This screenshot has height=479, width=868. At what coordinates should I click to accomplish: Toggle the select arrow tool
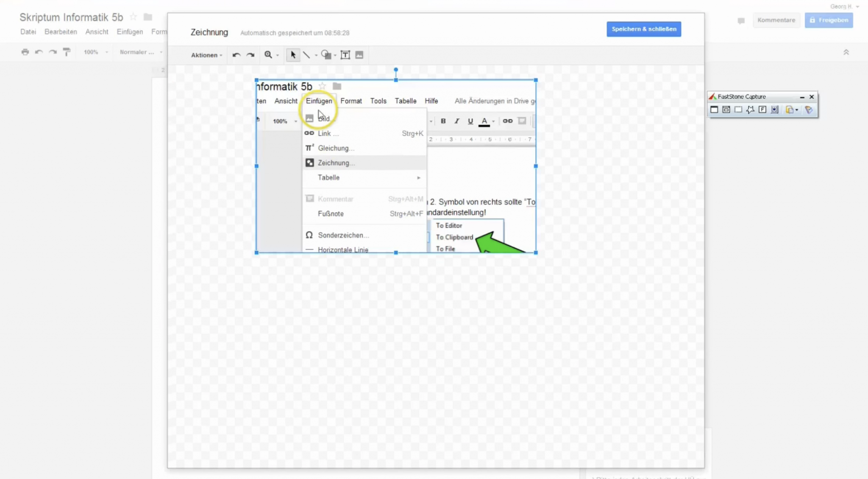click(293, 55)
